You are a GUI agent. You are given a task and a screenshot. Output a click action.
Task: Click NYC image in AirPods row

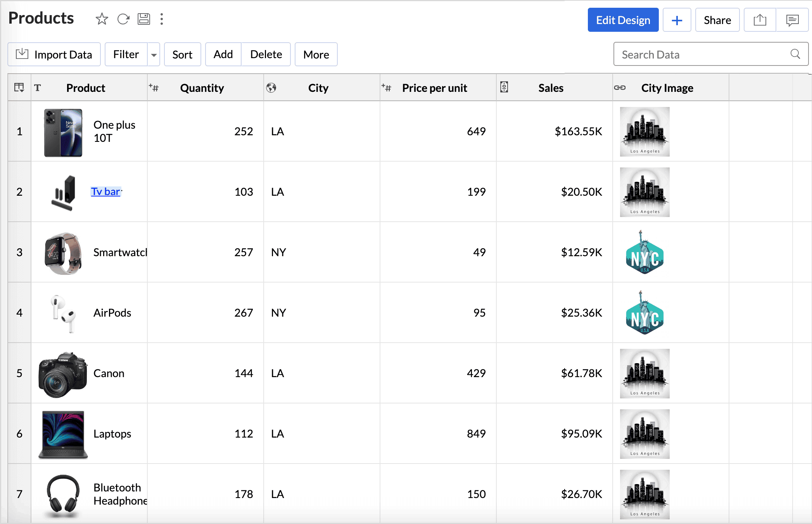(644, 312)
